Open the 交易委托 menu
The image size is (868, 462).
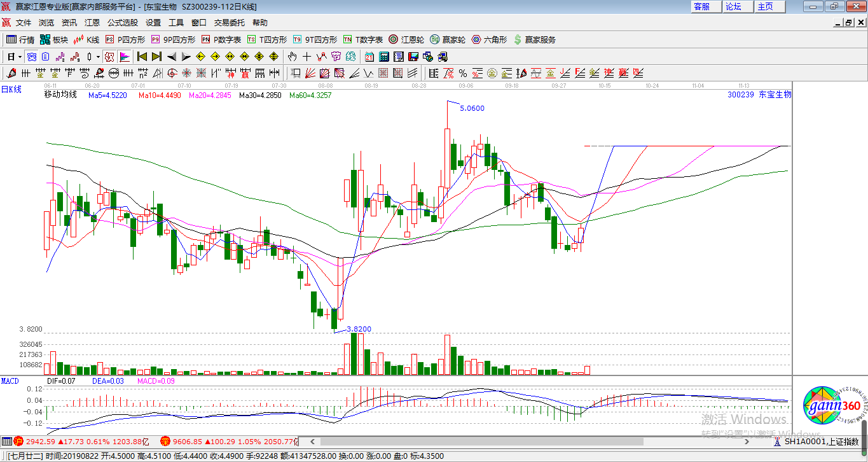tap(230, 23)
